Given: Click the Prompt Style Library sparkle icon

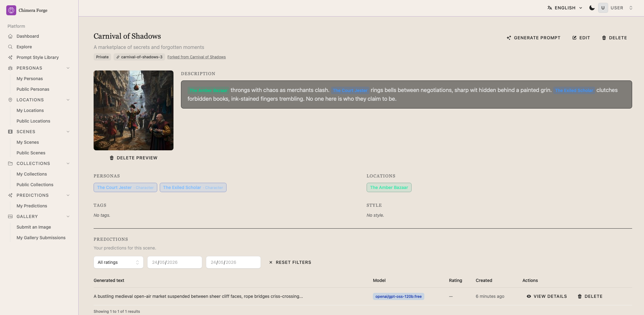Looking at the screenshot, I should pyautogui.click(x=10, y=57).
